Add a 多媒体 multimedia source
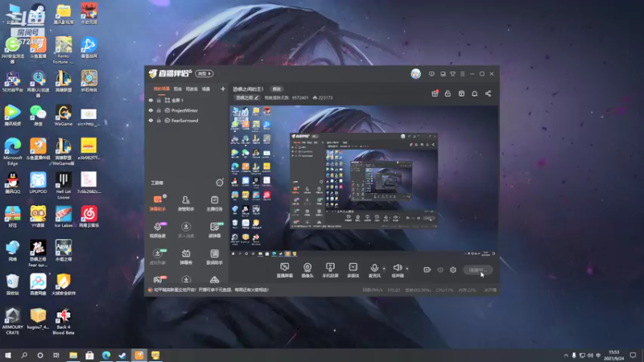 tap(353, 270)
